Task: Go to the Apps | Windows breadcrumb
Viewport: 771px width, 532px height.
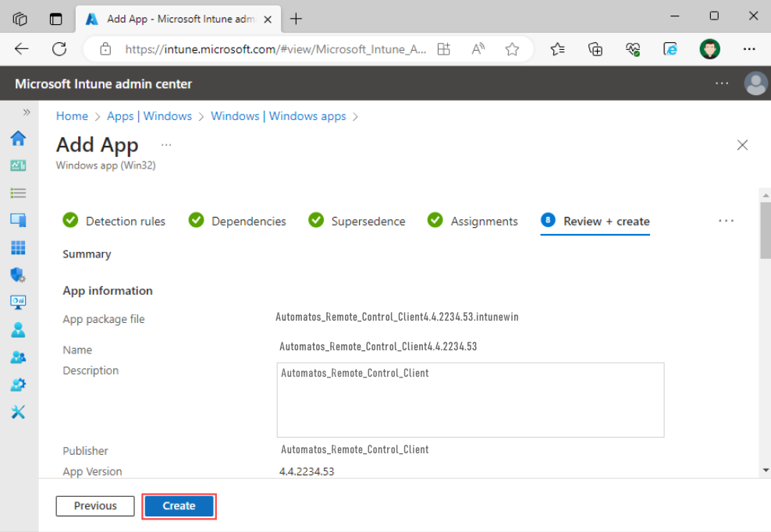Action: tap(150, 116)
